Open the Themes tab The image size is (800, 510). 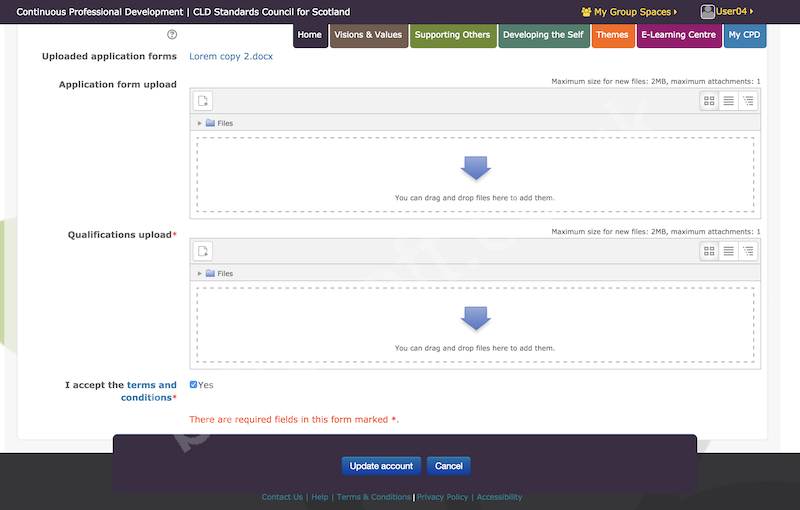[x=613, y=35]
